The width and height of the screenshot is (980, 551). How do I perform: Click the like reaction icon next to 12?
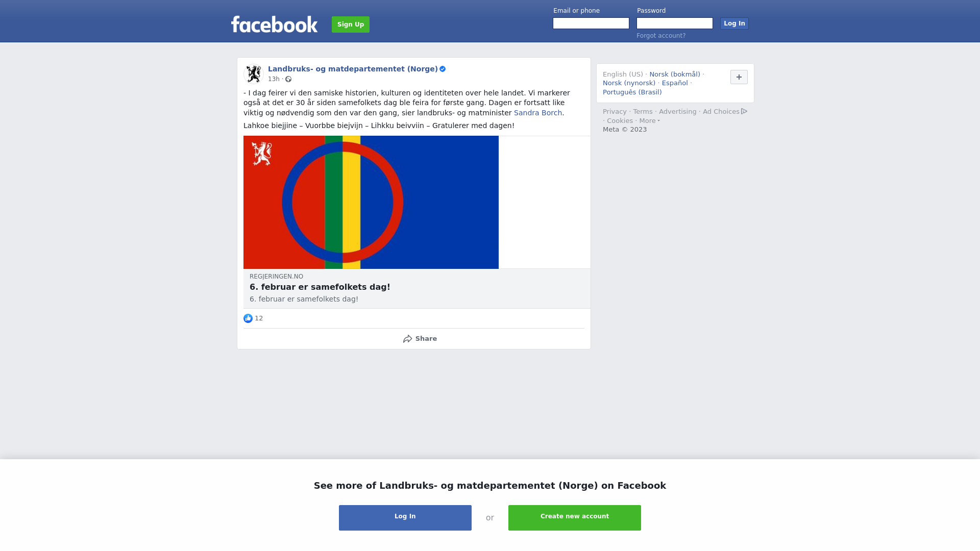click(x=248, y=318)
